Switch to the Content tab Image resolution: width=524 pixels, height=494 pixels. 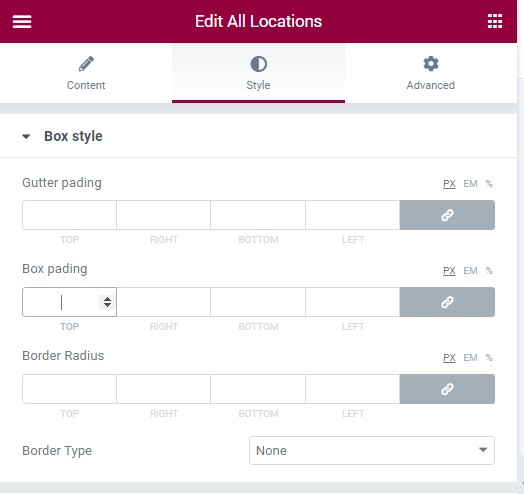click(x=86, y=73)
